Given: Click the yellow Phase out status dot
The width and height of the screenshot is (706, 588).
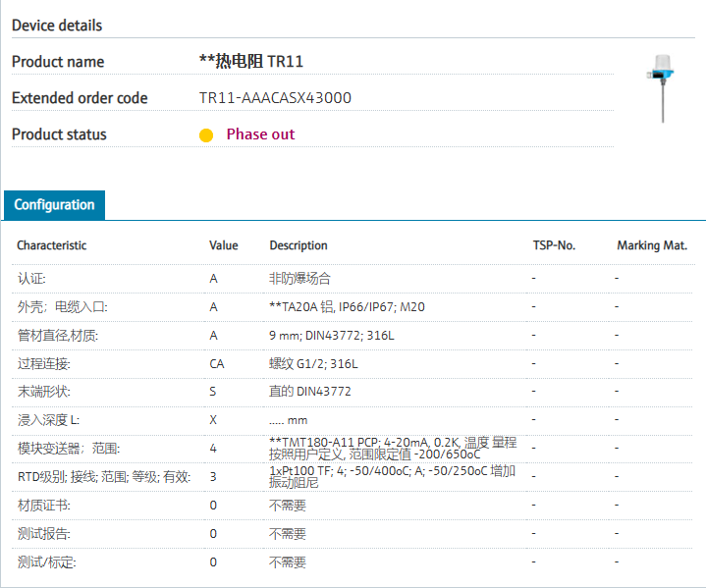Looking at the screenshot, I should pos(206,135).
